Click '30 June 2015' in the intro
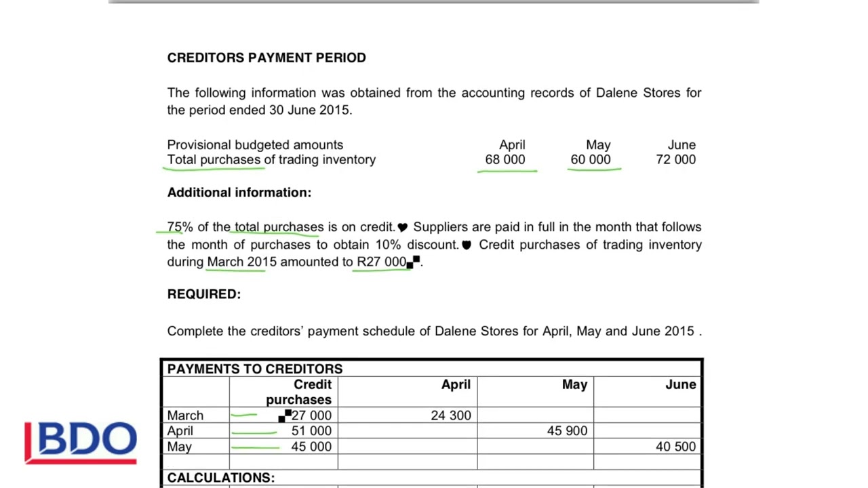This screenshot has width=868, height=488. click(309, 110)
